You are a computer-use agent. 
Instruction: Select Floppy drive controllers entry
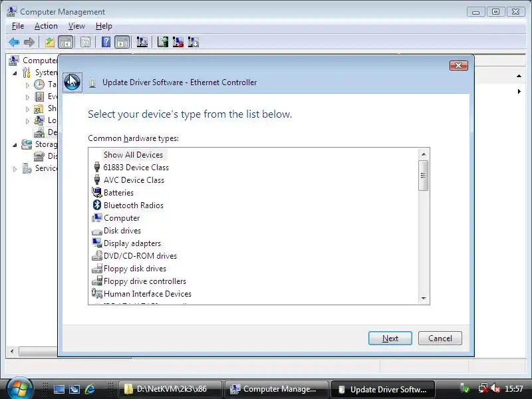pyautogui.click(x=144, y=281)
